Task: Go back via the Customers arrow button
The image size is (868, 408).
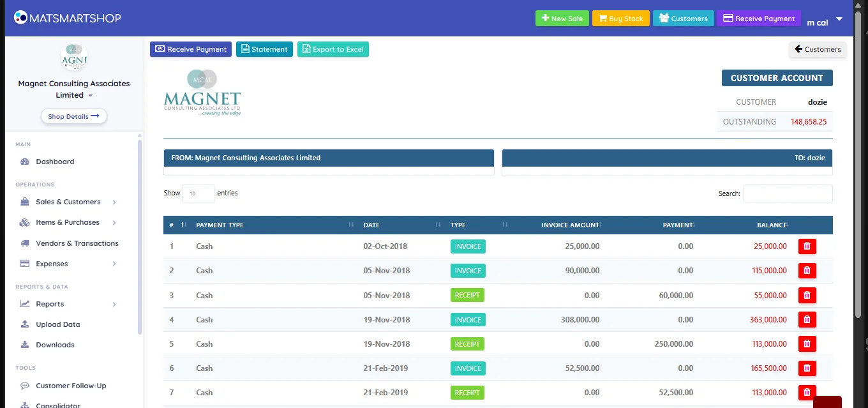Action: point(818,49)
